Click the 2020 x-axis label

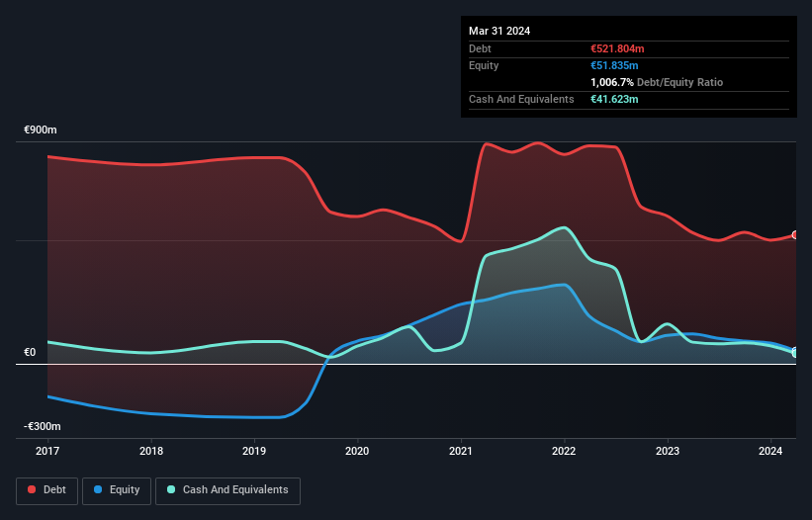tap(357, 451)
